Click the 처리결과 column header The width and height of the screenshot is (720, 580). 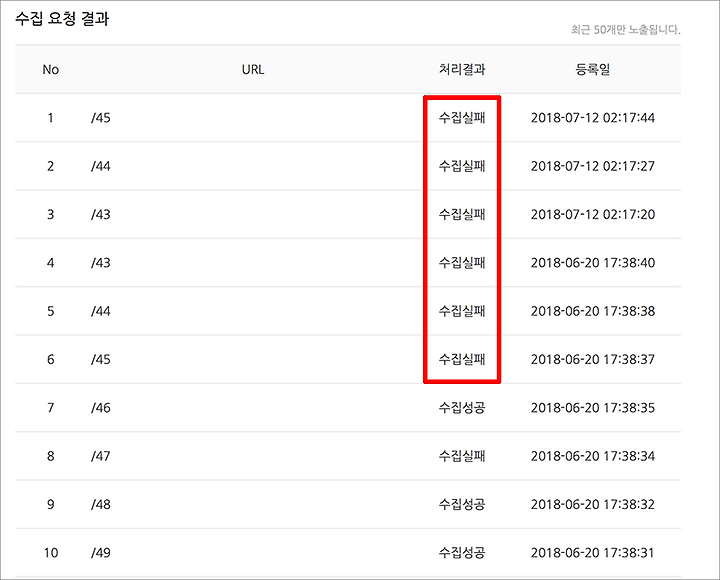click(x=462, y=69)
